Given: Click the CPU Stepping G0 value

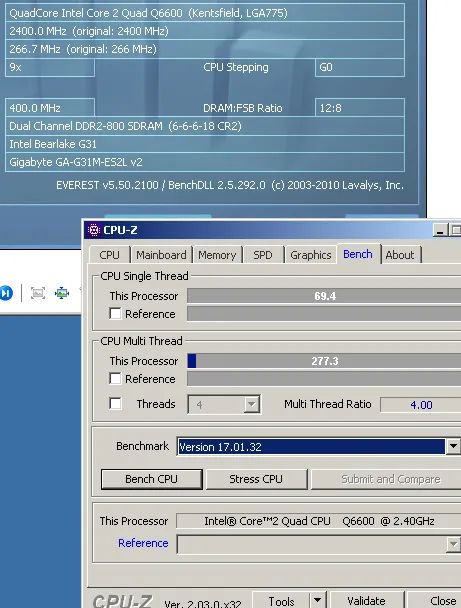Looking at the screenshot, I should (360, 67).
